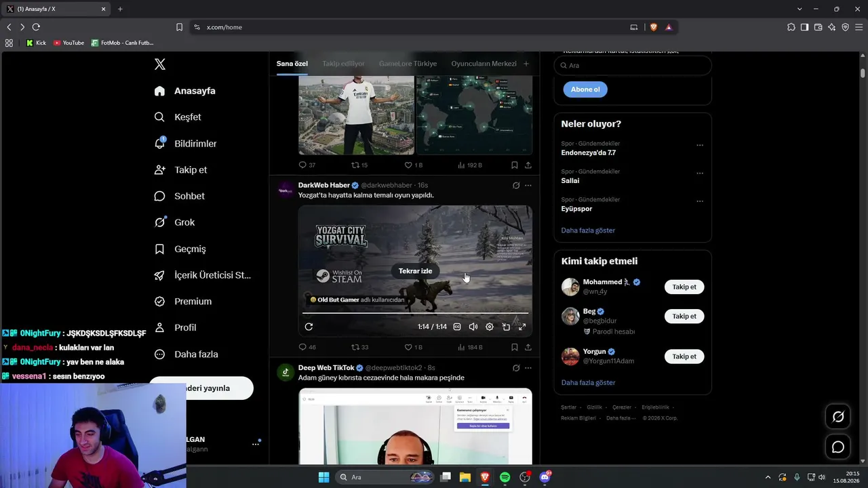Go to Anasayfa in the sidebar
Viewport: 868px width, 488px height.
184,91
